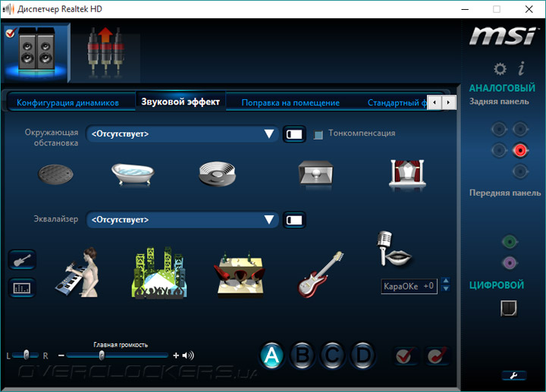Click the middle-left rear panel jack
Image resolution: width=546 pixels, height=392 pixels.
(499, 150)
